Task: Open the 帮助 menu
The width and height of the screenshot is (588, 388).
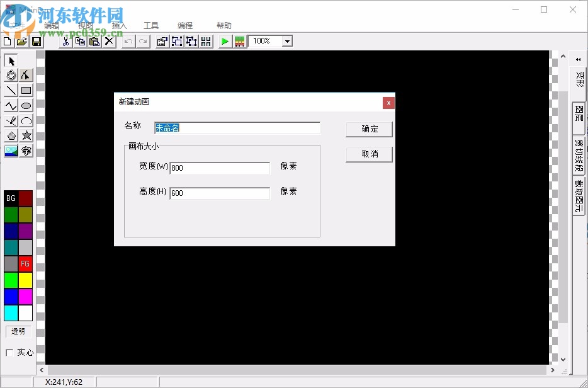Action: (224, 26)
